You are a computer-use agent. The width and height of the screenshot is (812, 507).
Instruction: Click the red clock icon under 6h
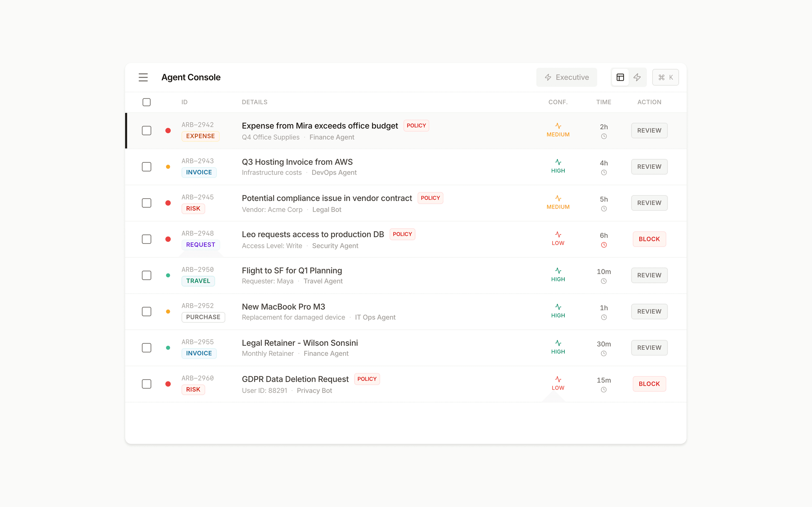click(x=604, y=245)
